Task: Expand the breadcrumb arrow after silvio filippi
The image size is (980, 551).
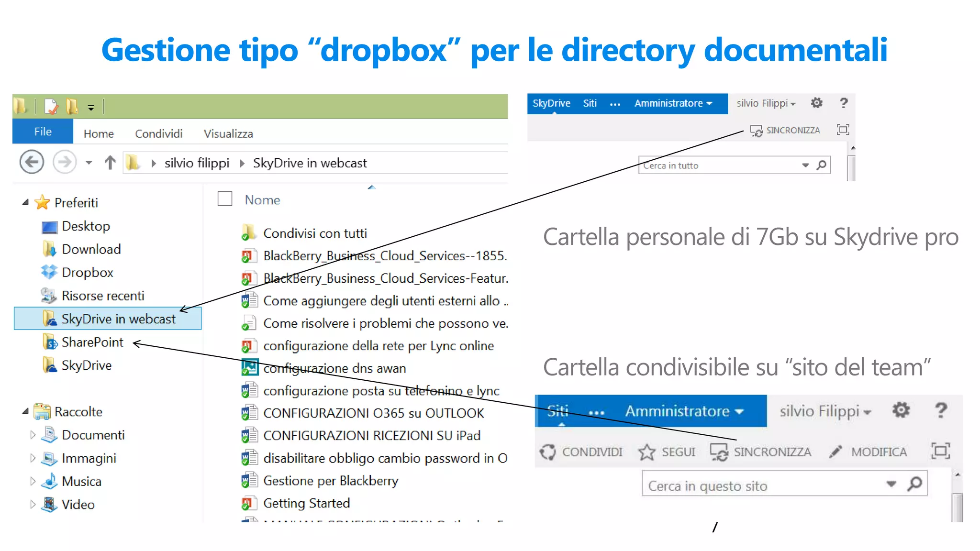Action: (x=242, y=164)
